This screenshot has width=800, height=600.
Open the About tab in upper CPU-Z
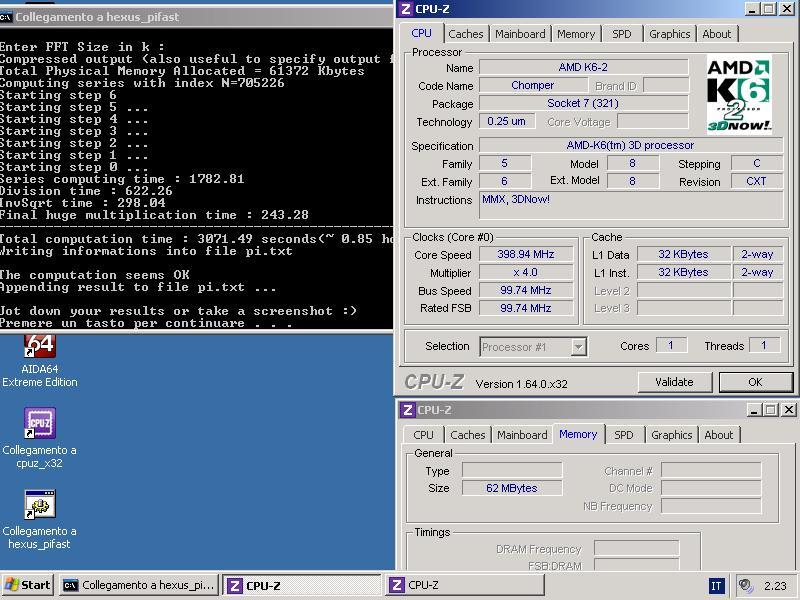point(716,34)
